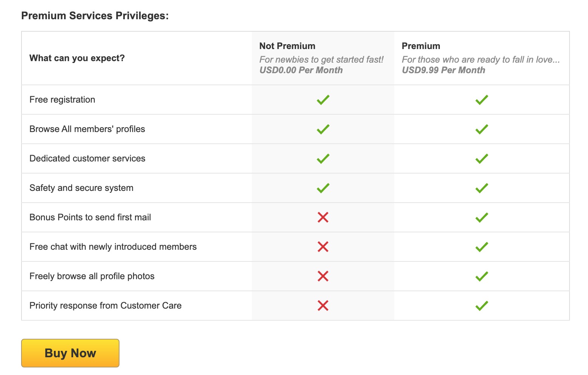Click Not Premium check for Safety and secure system

click(323, 188)
